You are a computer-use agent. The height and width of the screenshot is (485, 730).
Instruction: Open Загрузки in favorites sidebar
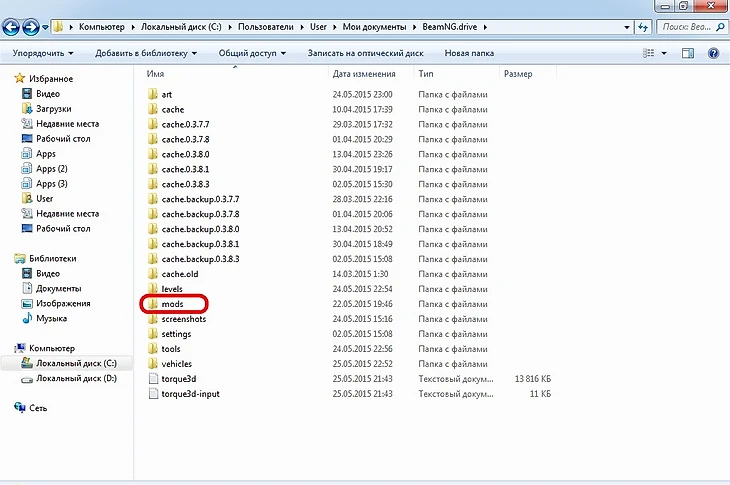(53, 108)
